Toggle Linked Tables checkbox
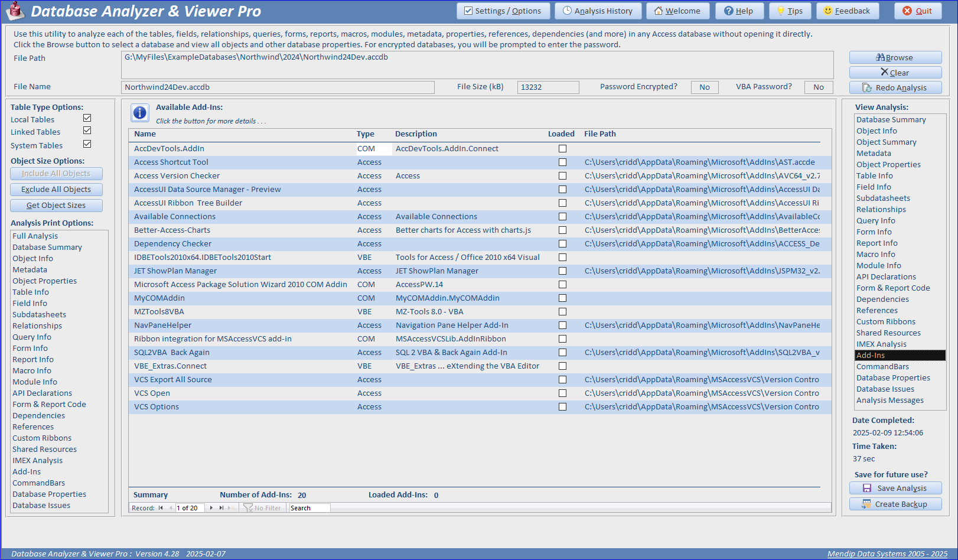Screen dimensions: 958x560 click(87, 131)
